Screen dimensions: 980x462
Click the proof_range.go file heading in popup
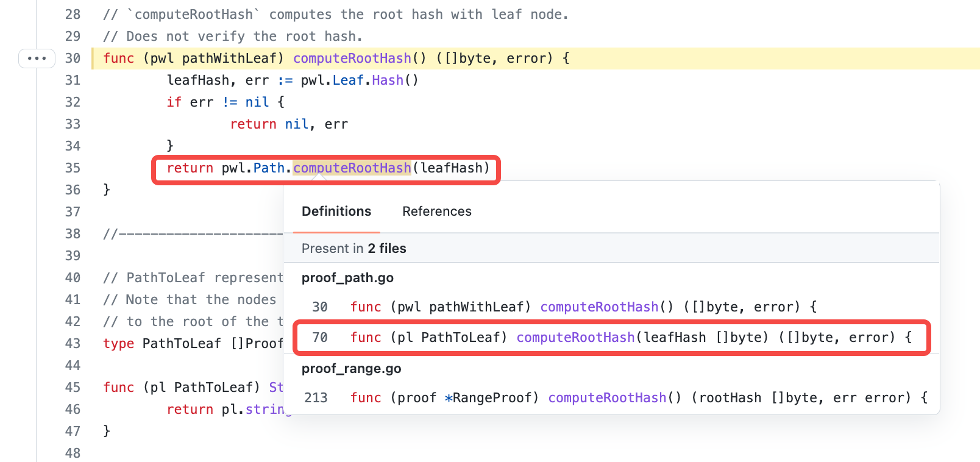coord(351,369)
